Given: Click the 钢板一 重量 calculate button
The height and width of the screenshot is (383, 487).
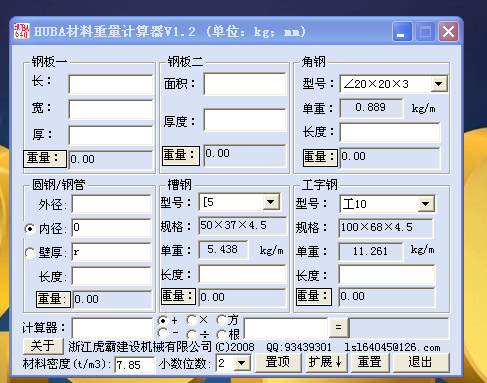Looking at the screenshot, I should [x=45, y=158].
